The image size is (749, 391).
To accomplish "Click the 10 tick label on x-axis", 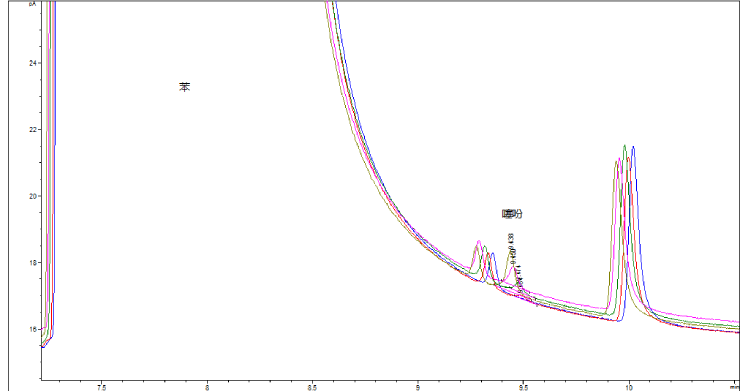I will point(629,388).
